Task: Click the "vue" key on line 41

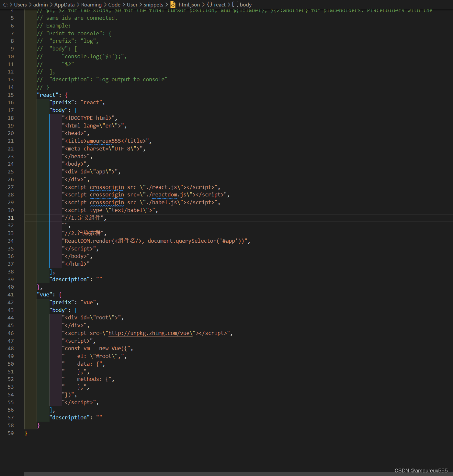Action: tap(45, 294)
